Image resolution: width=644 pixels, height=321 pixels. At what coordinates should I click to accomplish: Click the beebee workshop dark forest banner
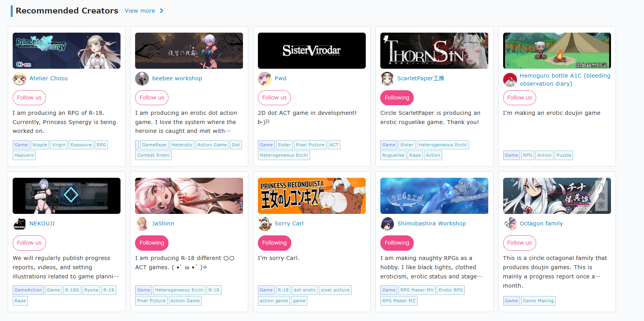[189, 51]
